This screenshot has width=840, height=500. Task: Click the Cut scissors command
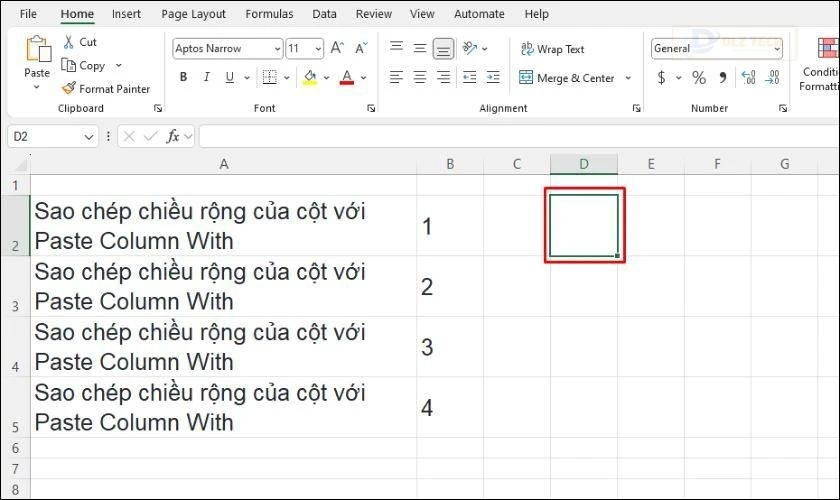(x=80, y=42)
